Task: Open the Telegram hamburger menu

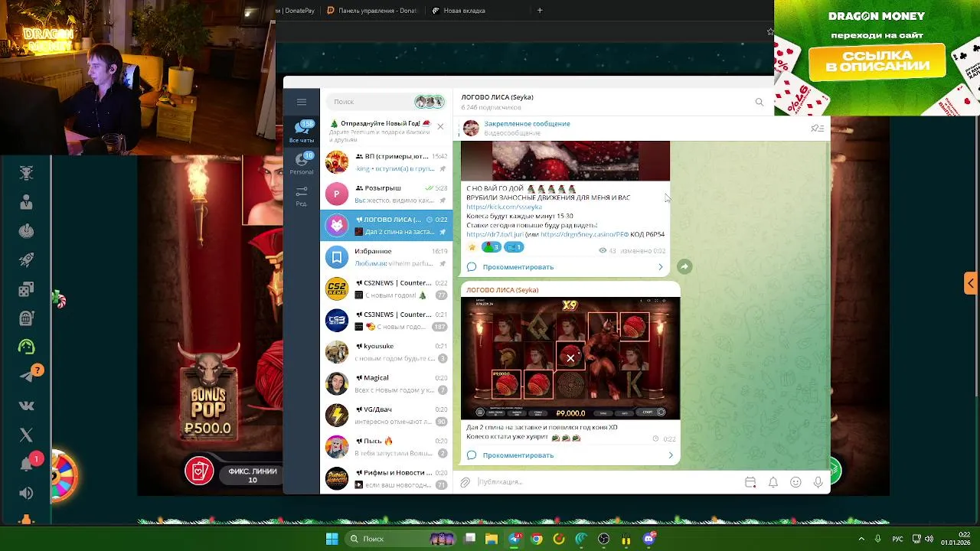Action: (302, 102)
